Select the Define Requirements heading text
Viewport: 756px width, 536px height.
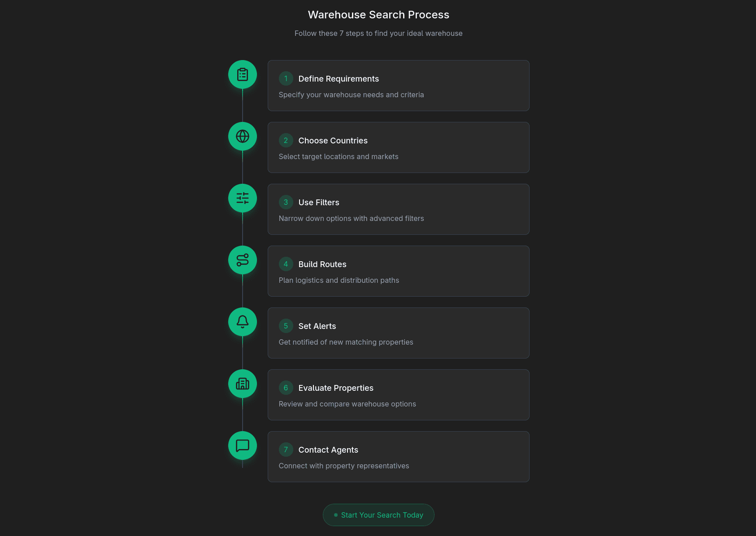[338, 78]
